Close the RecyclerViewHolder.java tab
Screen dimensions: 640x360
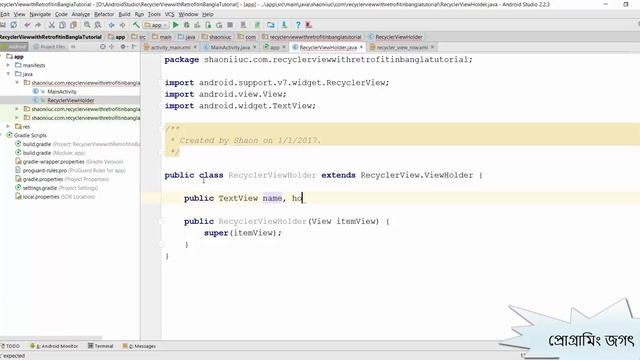pyautogui.click(x=361, y=47)
